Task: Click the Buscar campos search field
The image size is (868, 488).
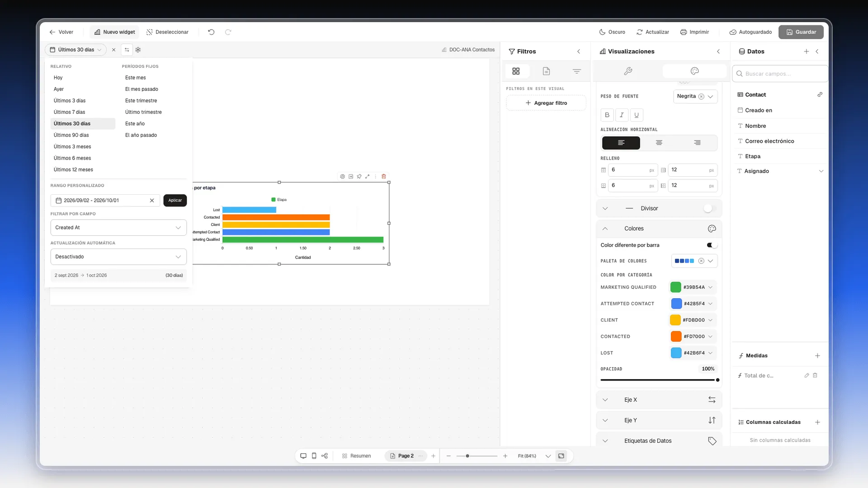Action: point(780,74)
